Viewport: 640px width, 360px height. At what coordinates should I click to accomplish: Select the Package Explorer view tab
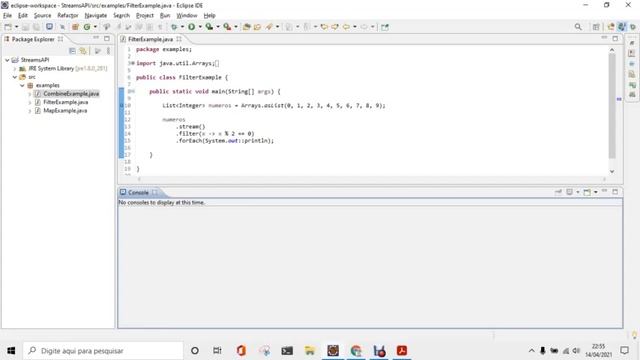(x=33, y=39)
